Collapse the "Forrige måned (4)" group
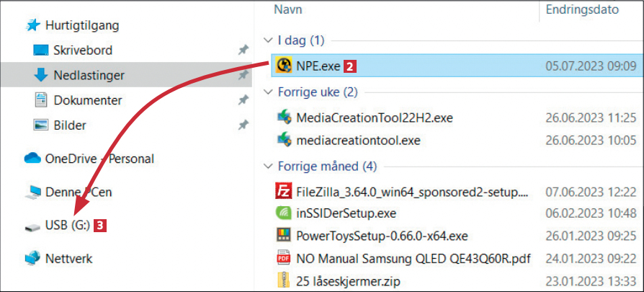Screen dimensions: 644x292 pos(268,167)
